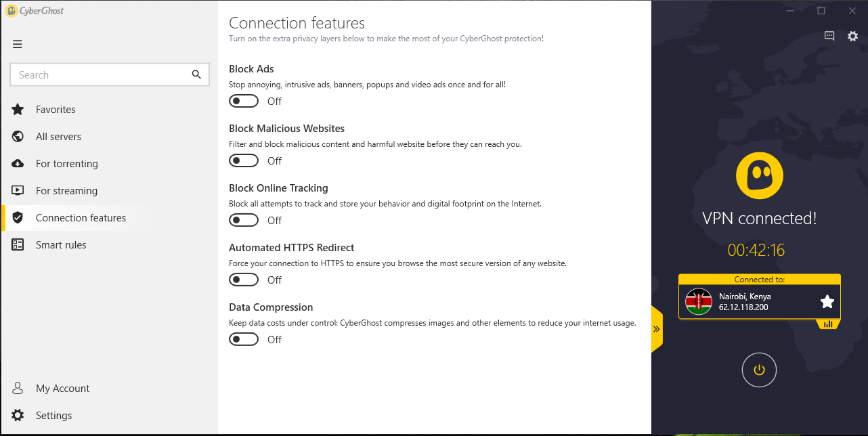Click the connection statistics bars icon
The height and width of the screenshot is (436, 868).
(828, 324)
